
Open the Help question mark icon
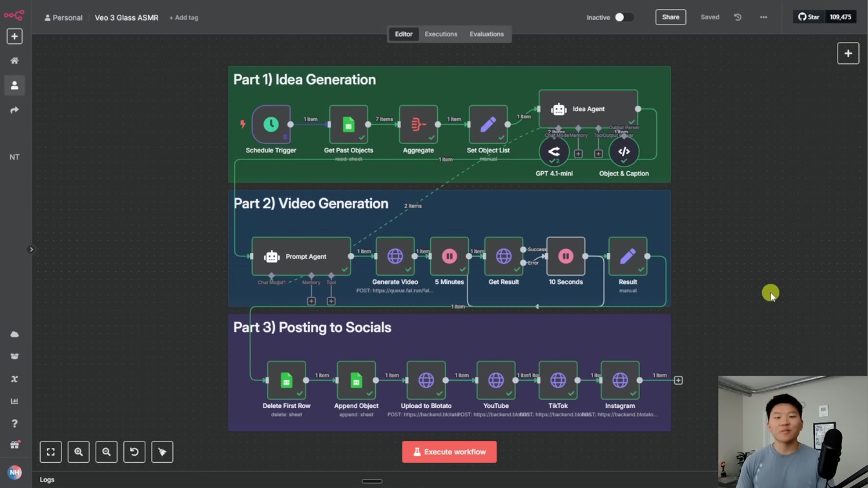pyautogui.click(x=14, y=423)
